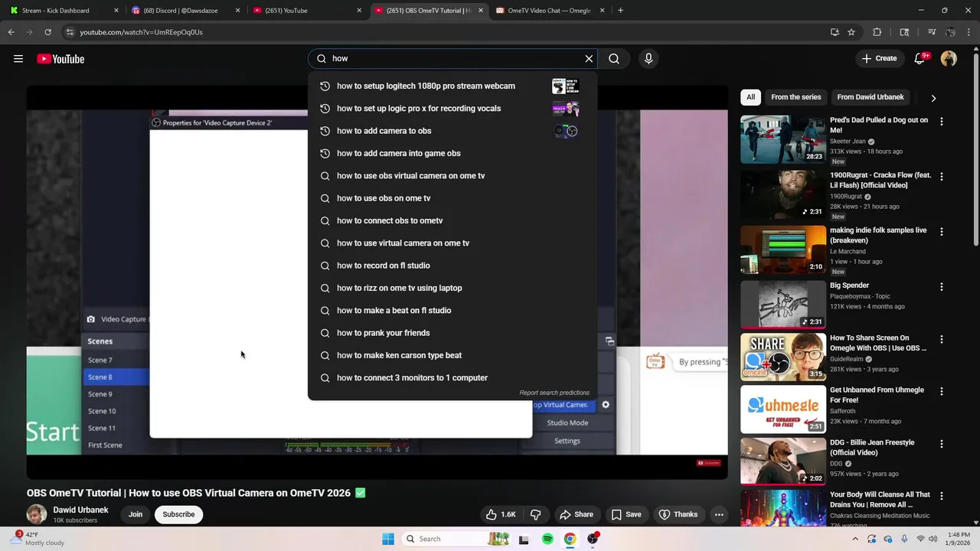Choose 'how to record on fl studio' suggestion
Viewport: 980px width, 551px height.
pyautogui.click(x=452, y=266)
